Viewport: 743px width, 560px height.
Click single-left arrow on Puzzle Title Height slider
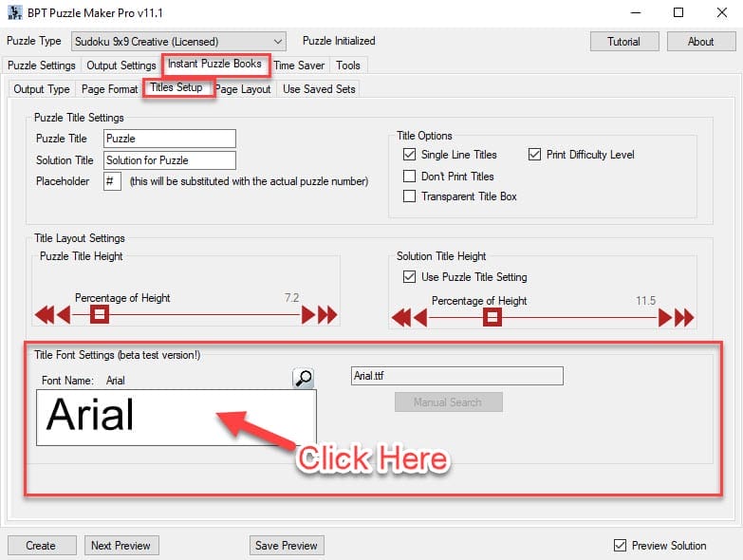(63, 315)
